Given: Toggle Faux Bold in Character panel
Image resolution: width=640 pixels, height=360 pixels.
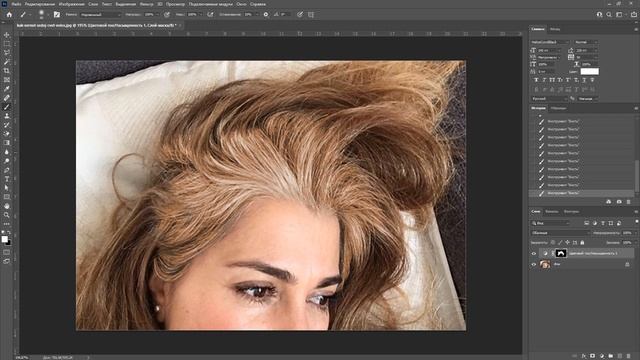Looking at the screenshot, I should click(x=536, y=80).
